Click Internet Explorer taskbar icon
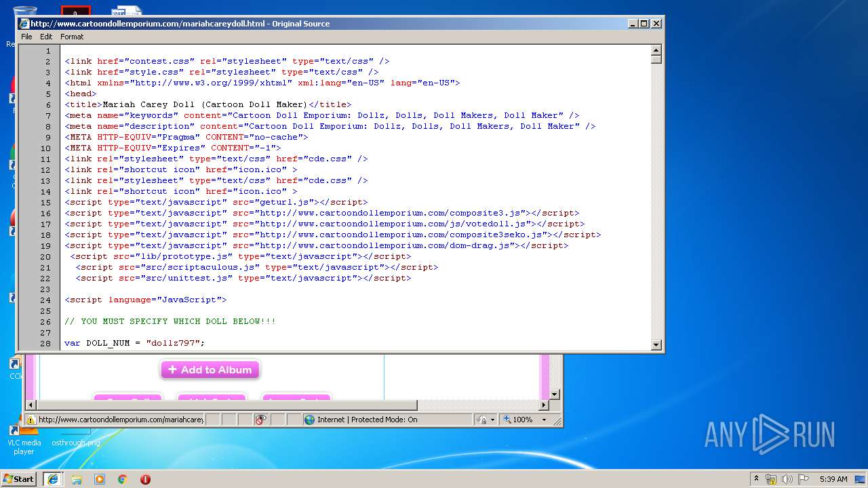This screenshot has width=868, height=488. click(52, 479)
